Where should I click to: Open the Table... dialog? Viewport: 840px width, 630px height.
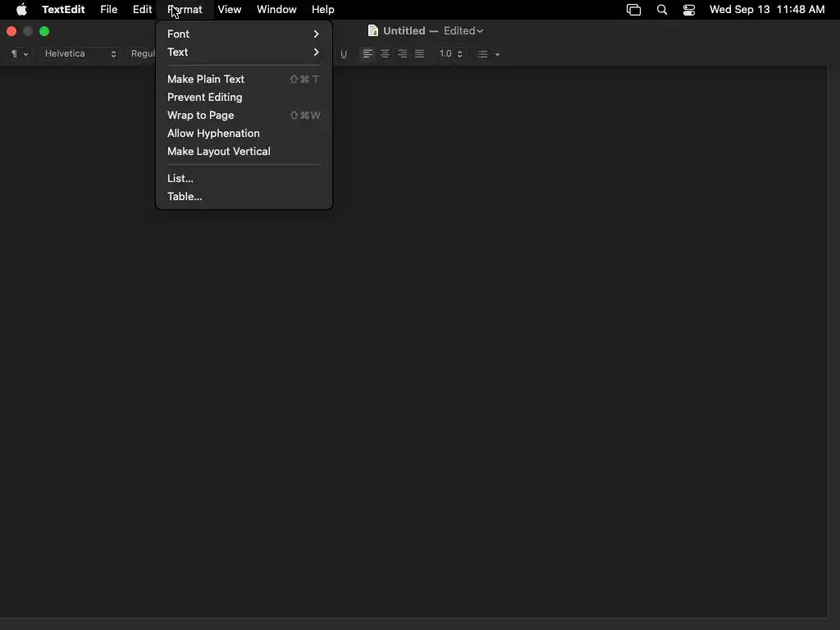coord(244,197)
